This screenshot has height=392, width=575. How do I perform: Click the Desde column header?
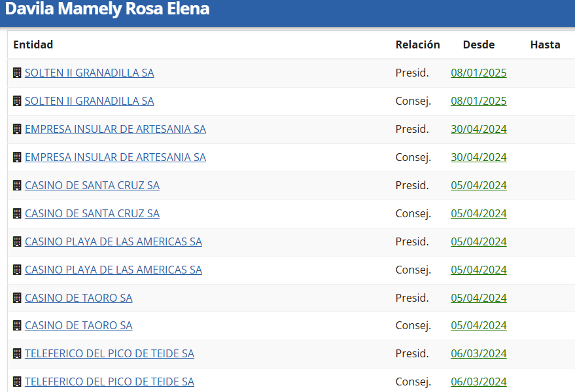click(479, 45)
